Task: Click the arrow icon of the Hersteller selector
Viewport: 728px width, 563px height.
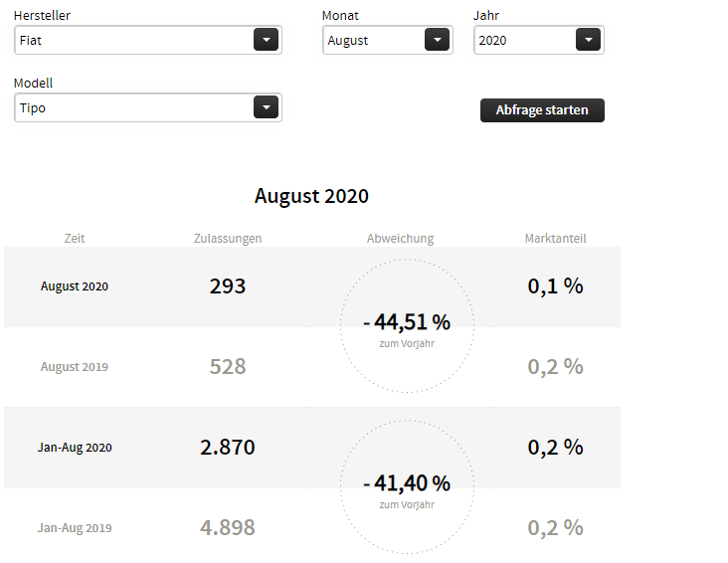Action: tap(266, 40)
